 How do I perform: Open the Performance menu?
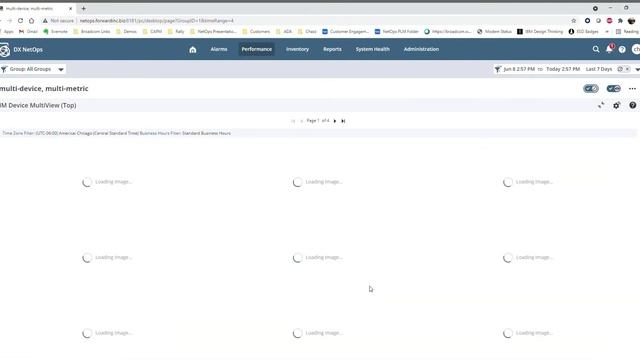click(256, 49)
